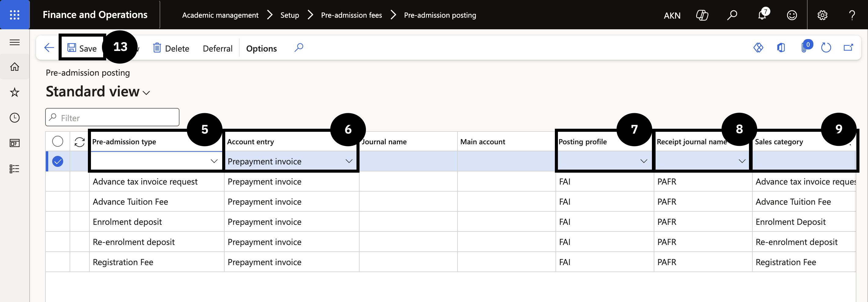Screen dimensions: 868x302
Task: Select Enrolment deposit pre-admission type
Action: (x=127, y=222)
